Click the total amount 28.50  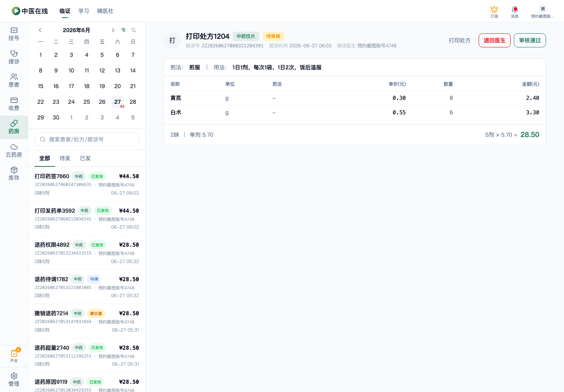pos(530,135)
